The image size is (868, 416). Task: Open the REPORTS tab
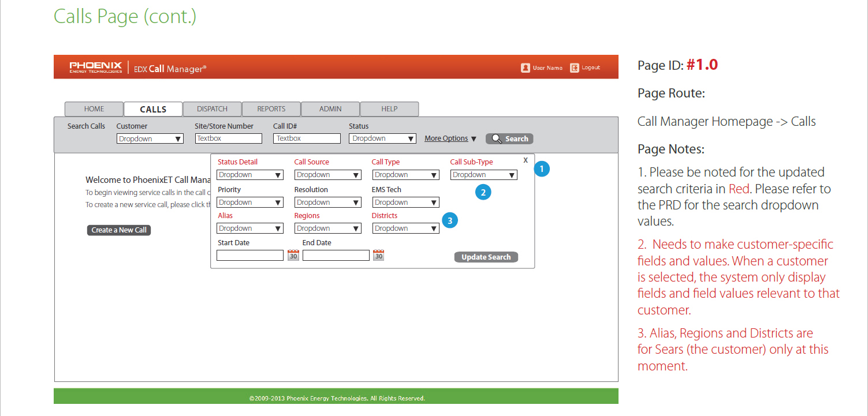click(271, 109)
